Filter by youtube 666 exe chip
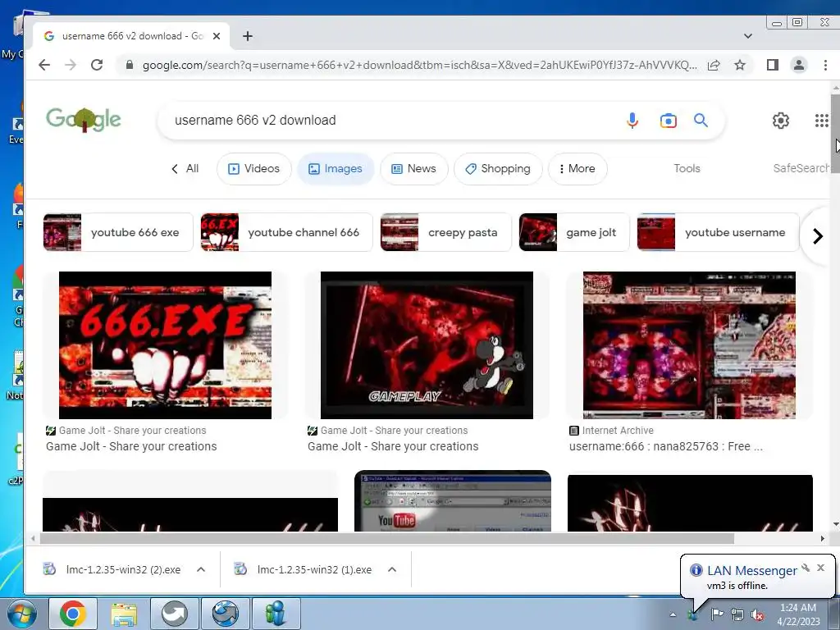 [x=118, y=232]
